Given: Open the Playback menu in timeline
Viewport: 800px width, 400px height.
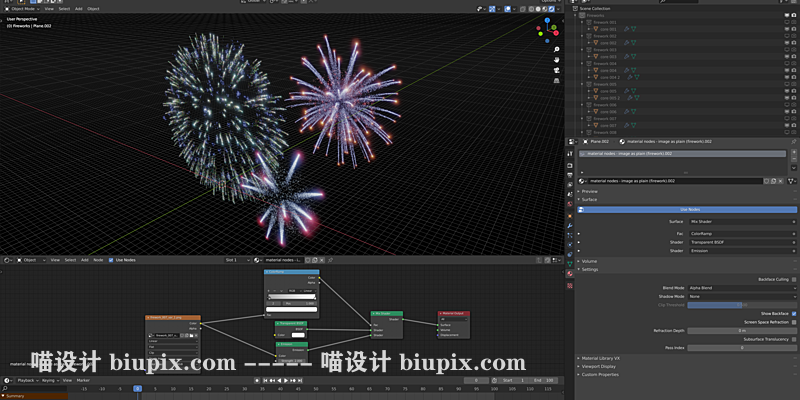Looking at the screenshot, I should coord(32,380).
